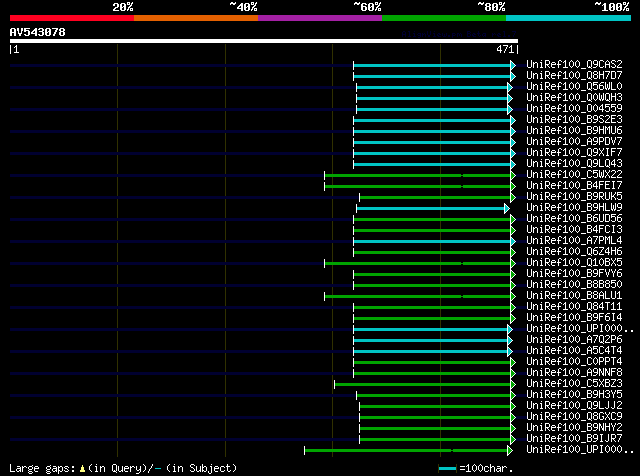Select the UniRef100_B8B850 label
The height and width of the screenshot is (476, 640).
(574, 285)
